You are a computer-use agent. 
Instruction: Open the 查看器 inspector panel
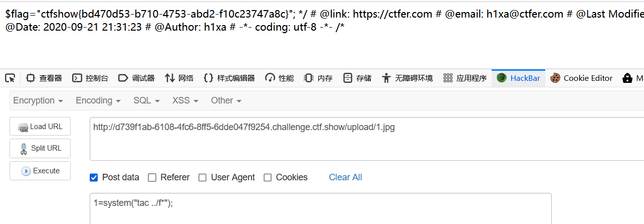click(x=44, y=78)
